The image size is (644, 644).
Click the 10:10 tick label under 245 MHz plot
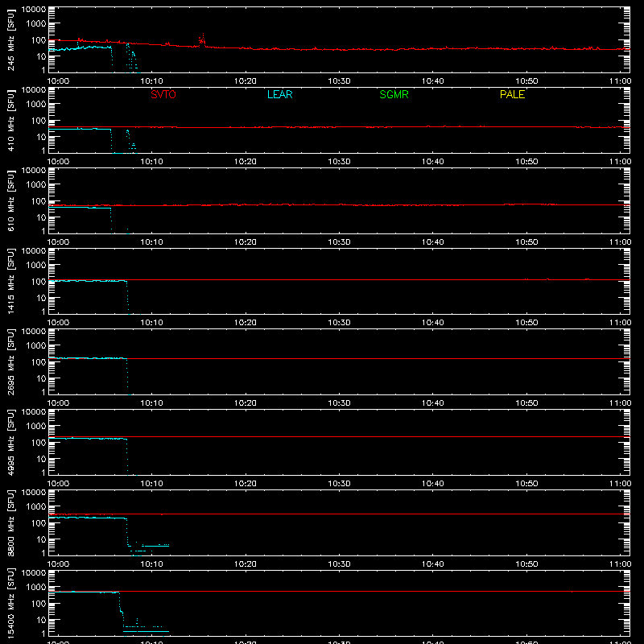tap(152, 81)
